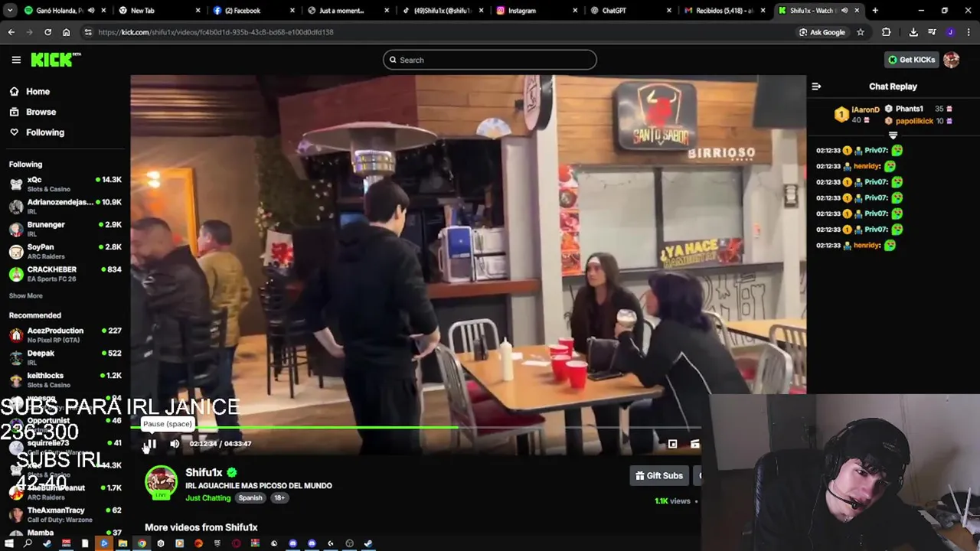The height and width of the screenshot is (551, 980).
Task: Click the KICK logo
Action: [x=56, y=60]
